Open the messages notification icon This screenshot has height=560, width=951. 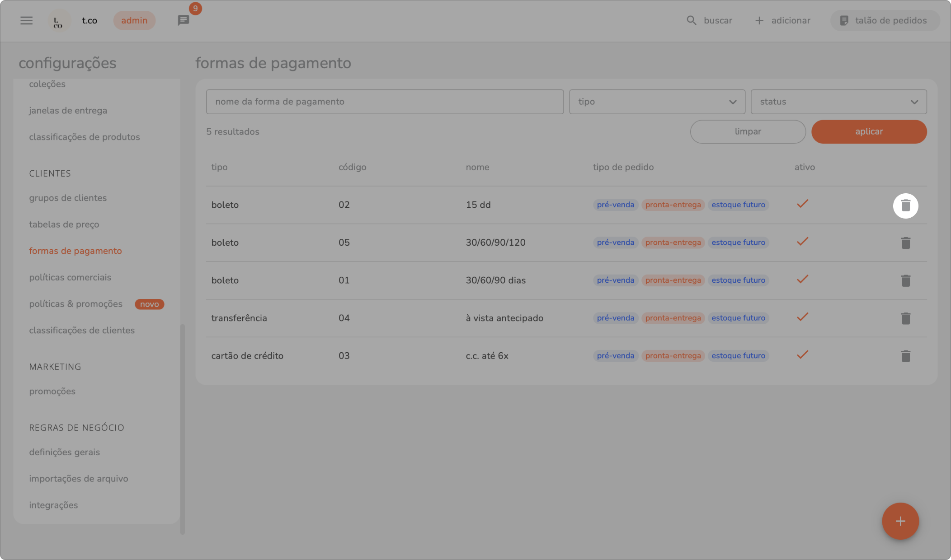point(184,20)
